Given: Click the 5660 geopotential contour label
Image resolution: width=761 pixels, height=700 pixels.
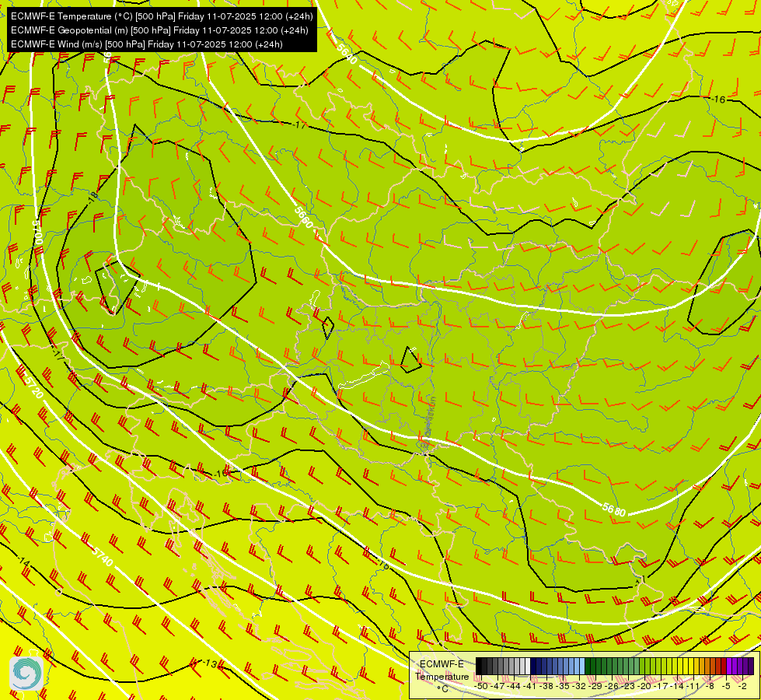Looking at the screenshot, I should pyautogui.click(x=304, y=217).
